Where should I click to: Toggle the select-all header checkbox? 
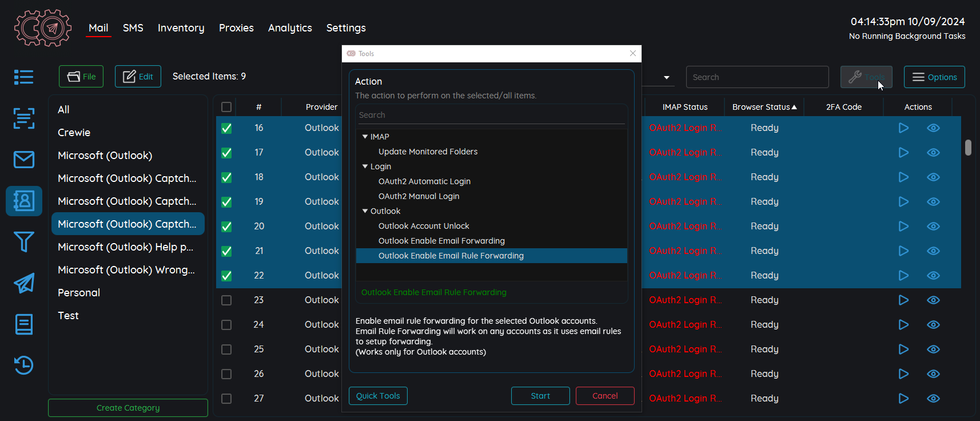[x=226, y=107]
